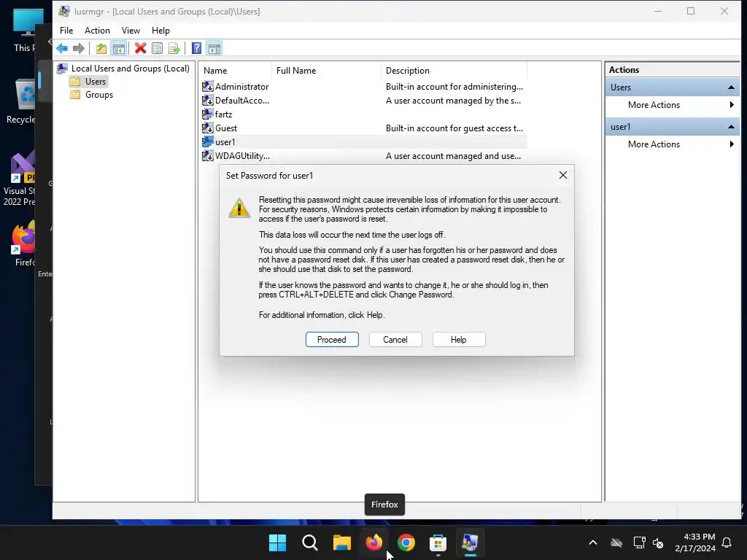Sort by Description column header
The height and width of the screenshot is (560, 747).
click(x=454, y=71)
